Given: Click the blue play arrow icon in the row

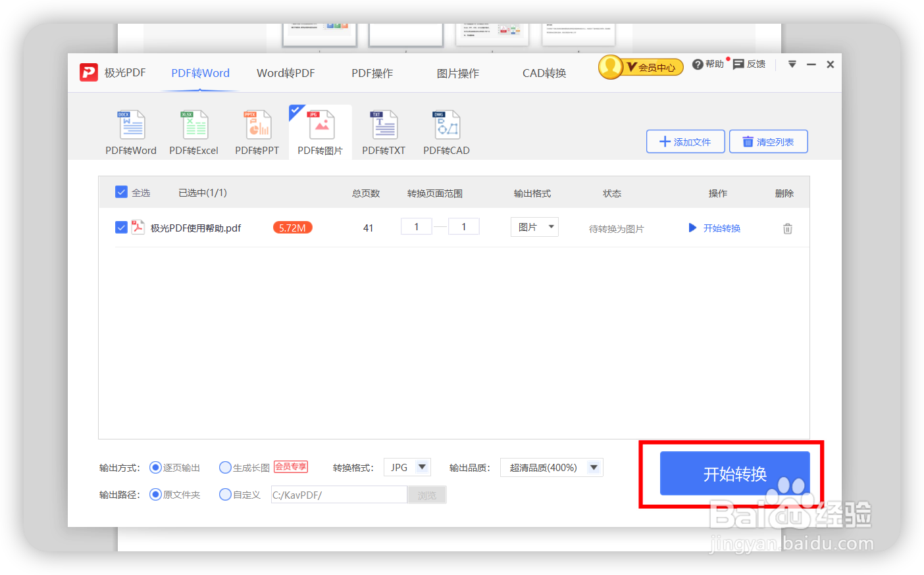Looking at the screenshot, I should point(692,228).
